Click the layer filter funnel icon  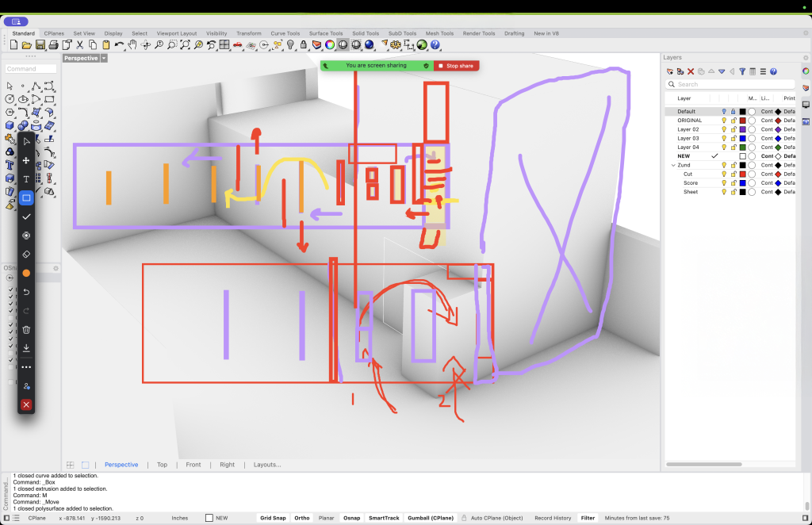742,71
